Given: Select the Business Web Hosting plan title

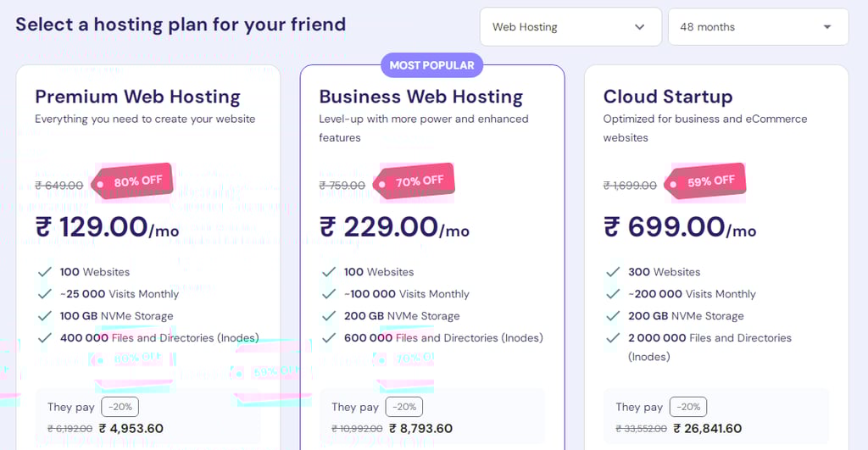Looking at the screenshot, I should [x=420, y=97].
